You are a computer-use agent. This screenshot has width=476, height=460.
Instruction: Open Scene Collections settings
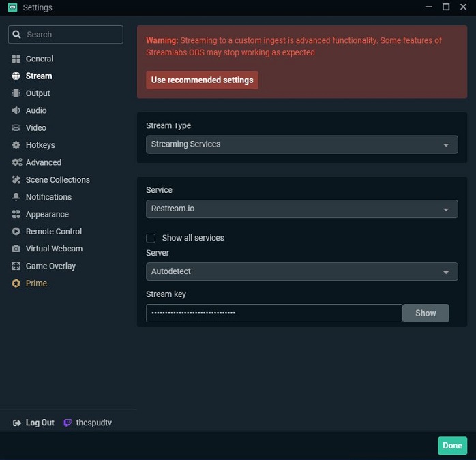coord(58,180)
